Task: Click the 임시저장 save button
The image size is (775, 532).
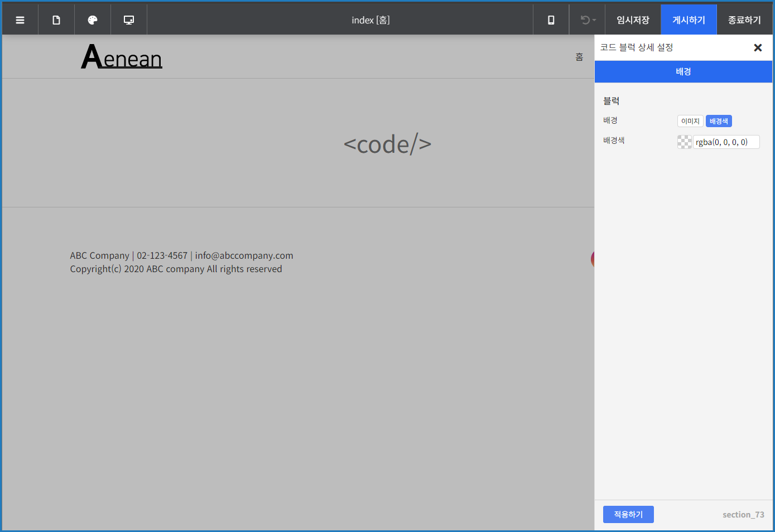Action: pos(633,20)
